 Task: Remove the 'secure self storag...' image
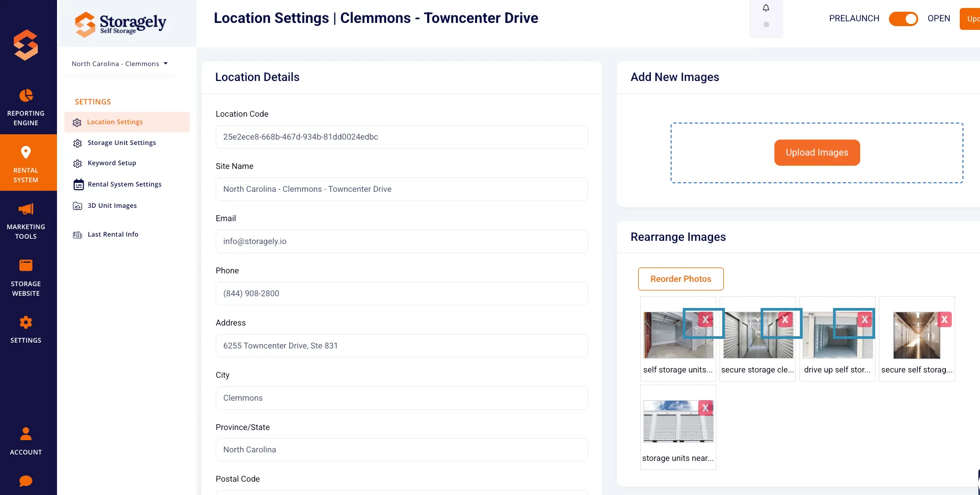click(944, 320)
